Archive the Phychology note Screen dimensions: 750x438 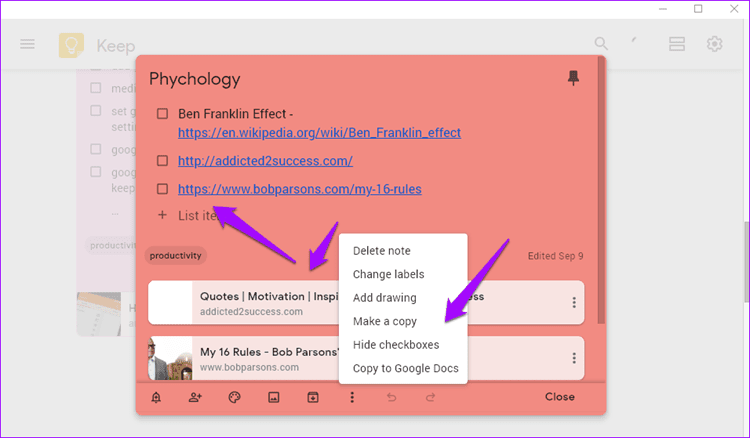(313, 397)
